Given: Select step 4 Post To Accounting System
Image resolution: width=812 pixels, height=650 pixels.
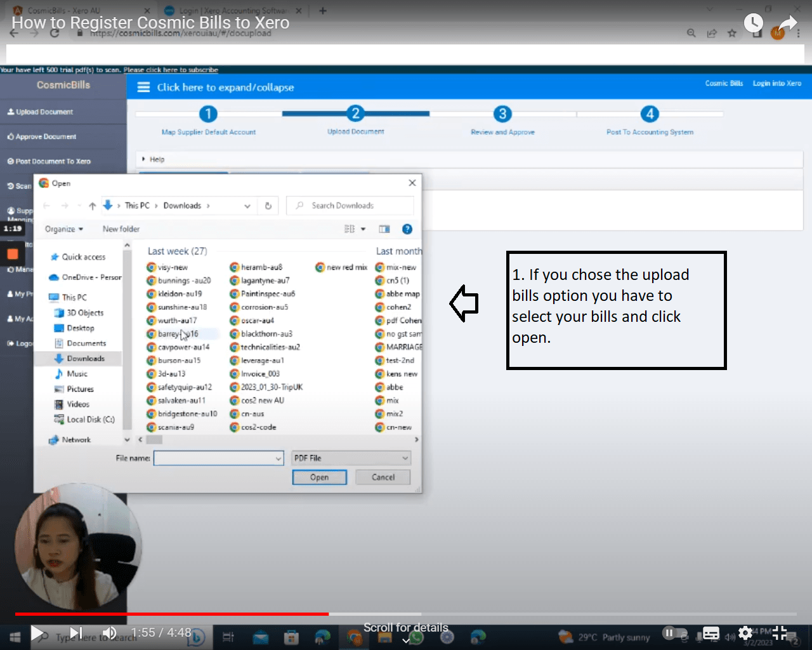Looking at the screenshot, I should coord(650,114).
